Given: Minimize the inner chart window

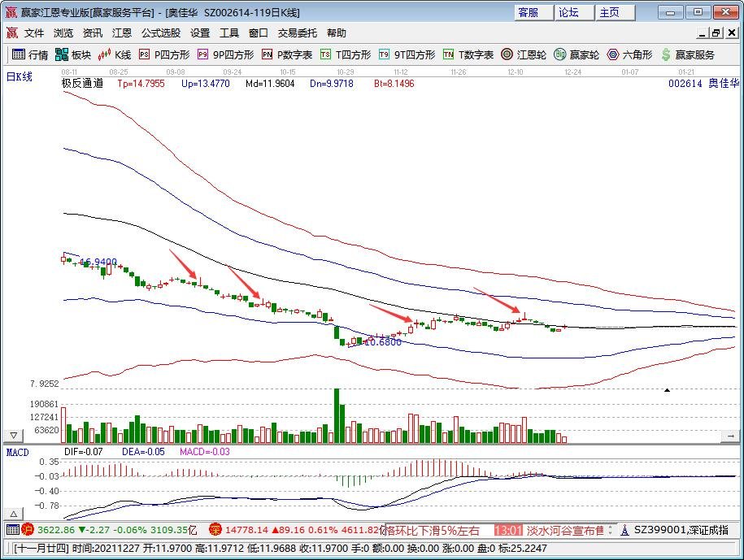Looking at the screenshot, I should point(703,33).
